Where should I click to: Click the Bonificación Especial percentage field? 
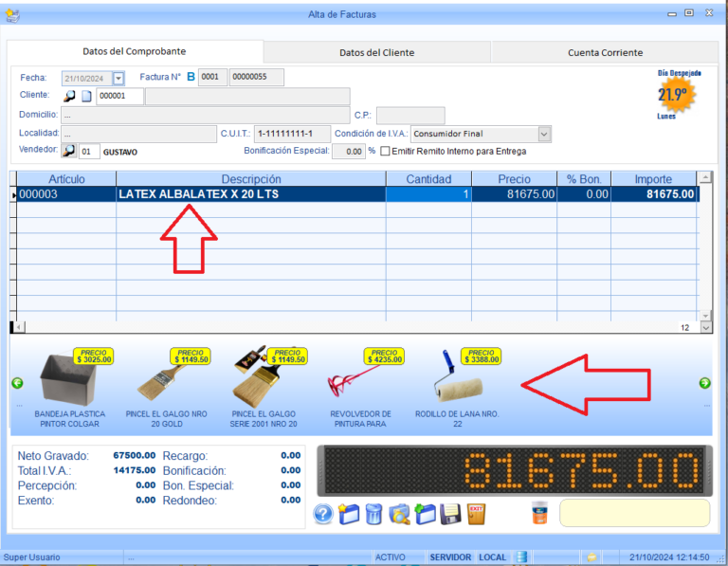pyautogui.click(x=349, y=152)
